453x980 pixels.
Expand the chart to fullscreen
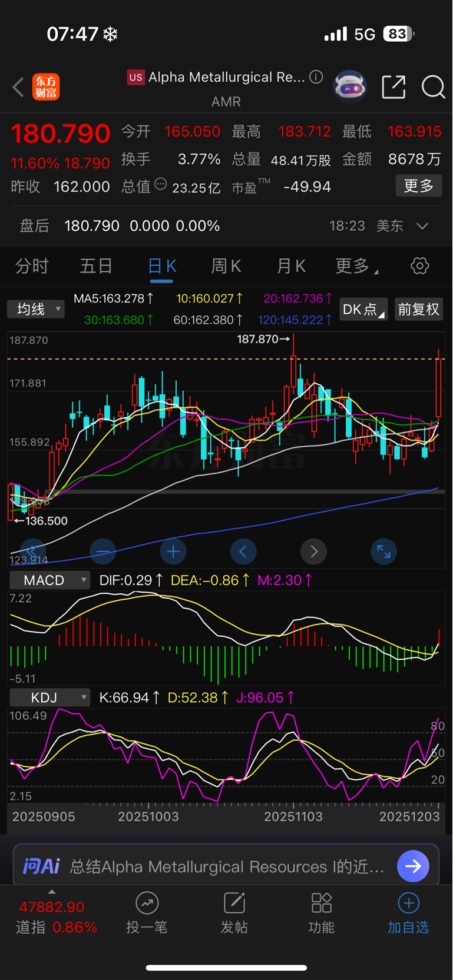click(383, 552)
